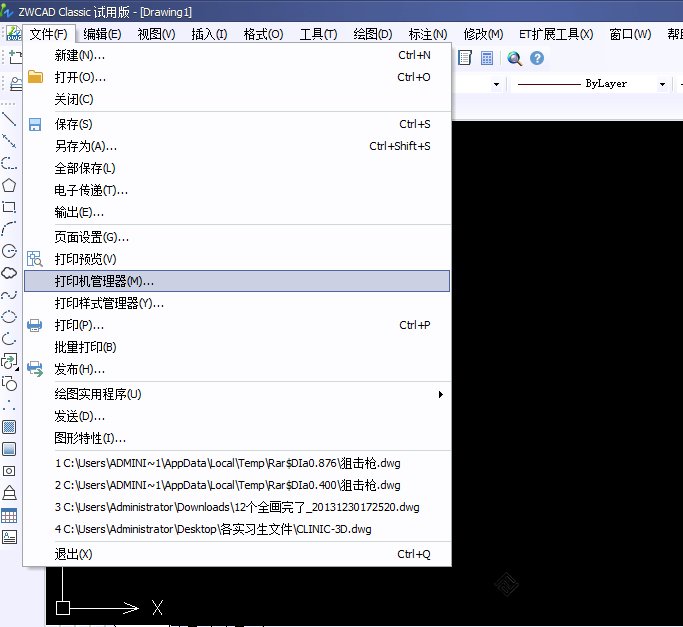Select the Arc tool
This screenshot has width=683, height=627.
pyautogui.click(x=9, y=229)
